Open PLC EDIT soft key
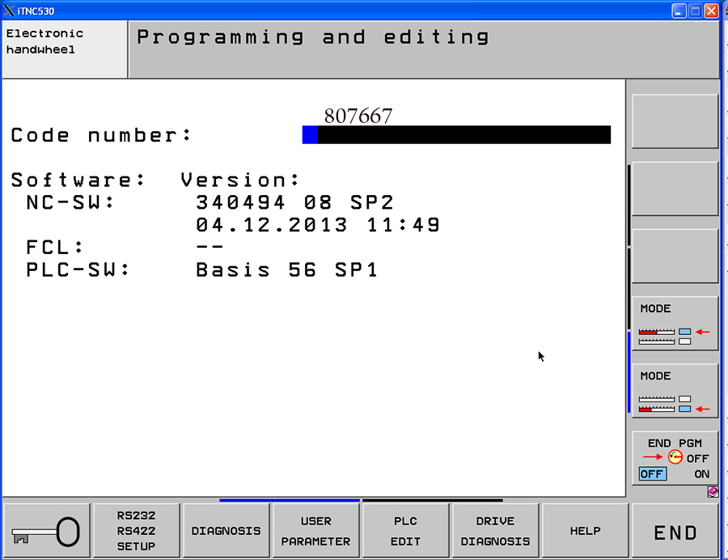 point(405,531)
